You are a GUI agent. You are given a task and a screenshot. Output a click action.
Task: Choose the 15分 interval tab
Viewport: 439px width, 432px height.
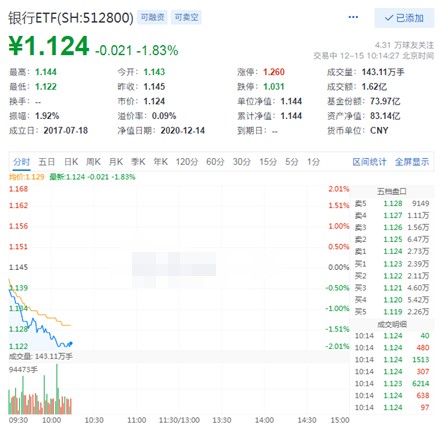coord(268,162)
